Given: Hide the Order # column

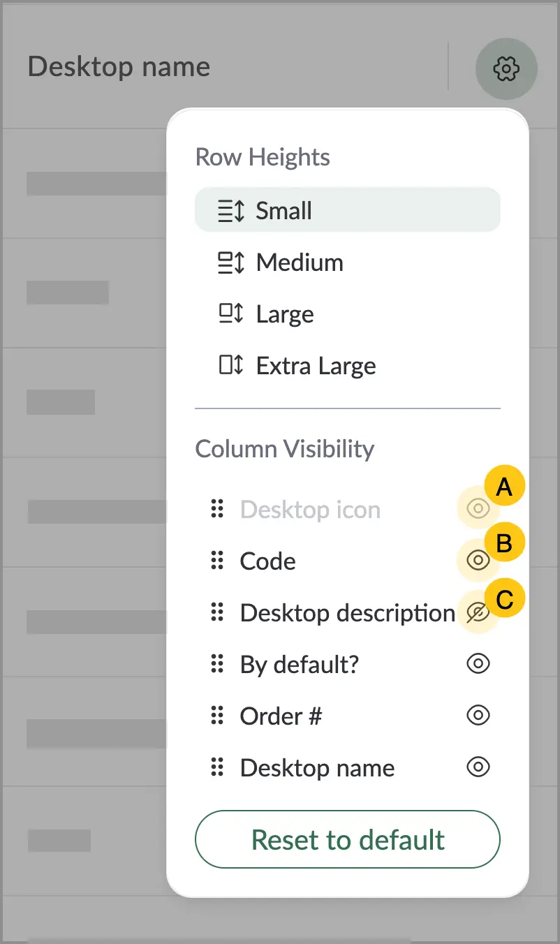Looking at the screenshot, I should [478, 716].
